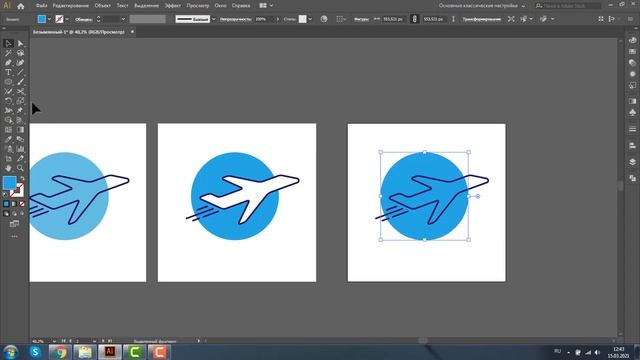Toggle constrain width and height proportions link
The width and height of the screenshot is (640, 360).
414,19
